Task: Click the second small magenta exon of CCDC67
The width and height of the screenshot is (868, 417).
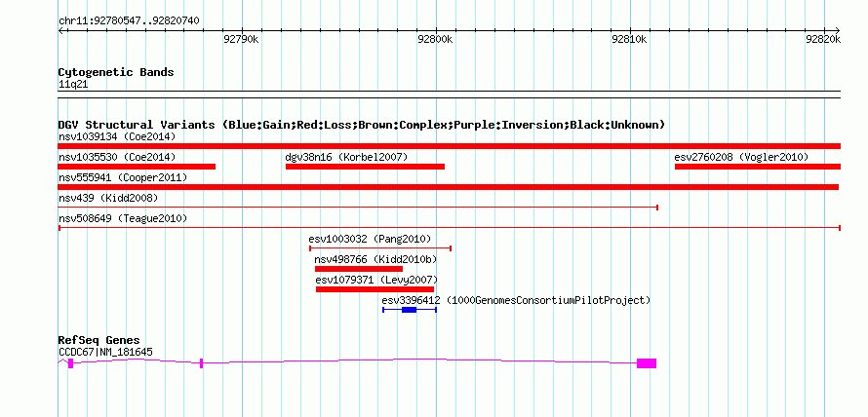Action: click(202, 363)
